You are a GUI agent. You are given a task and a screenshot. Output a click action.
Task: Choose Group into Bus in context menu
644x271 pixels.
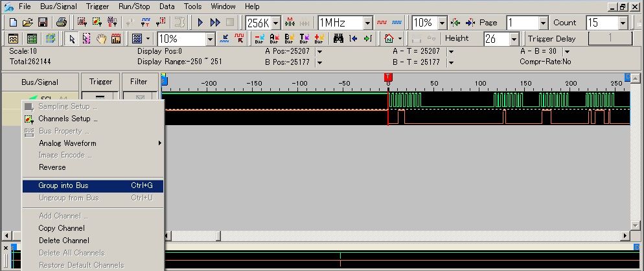coord(93,186)
